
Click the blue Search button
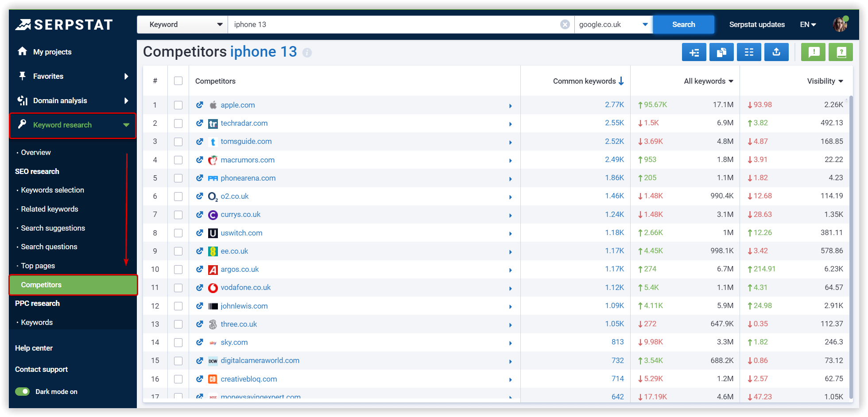tap(683, 24)
